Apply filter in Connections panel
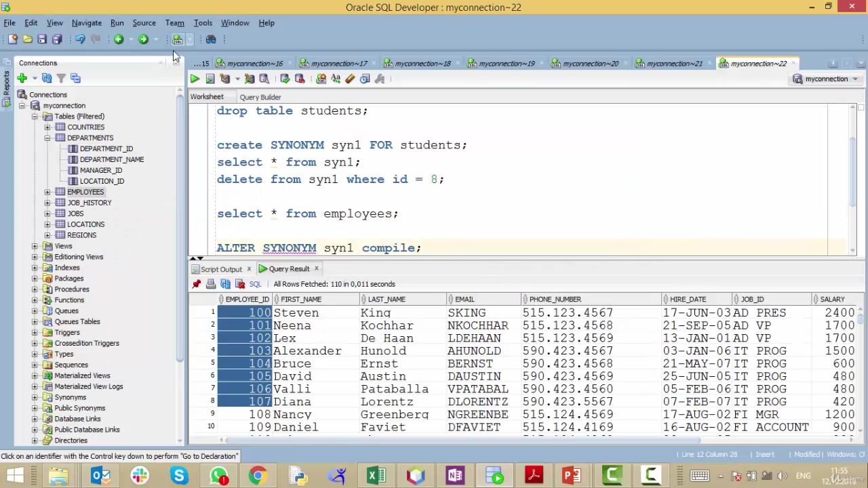This screenshot has width=868, height=488. (x=61, y=79)
